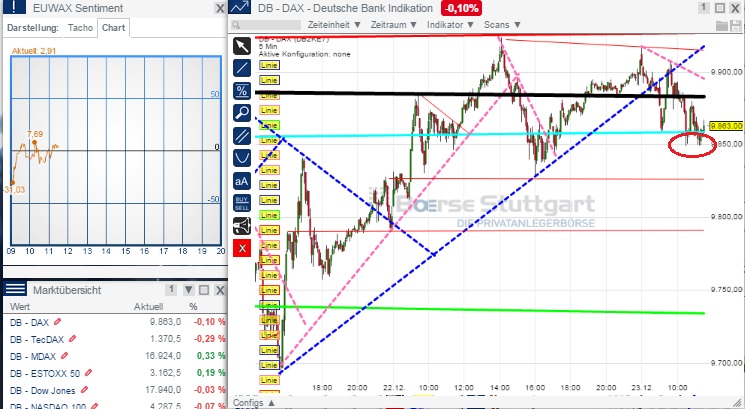Click the save diskette icon in chart toolbar

[735, 26]
